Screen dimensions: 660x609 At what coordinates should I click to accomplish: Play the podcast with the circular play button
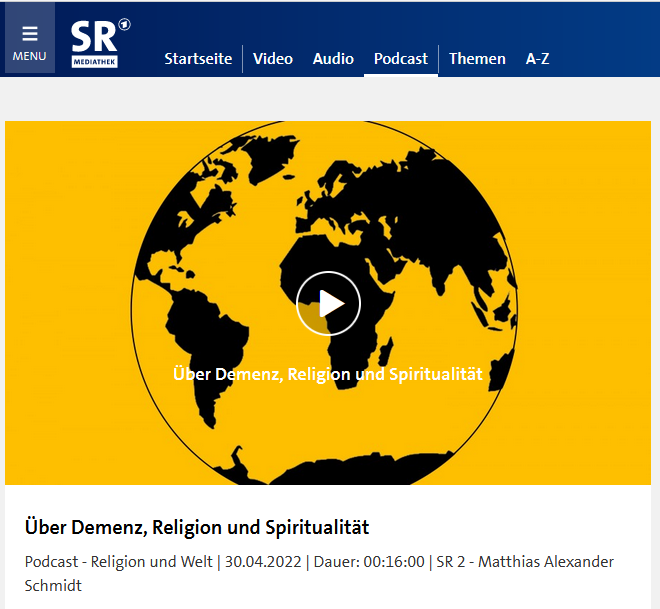[x=328, y=303]
